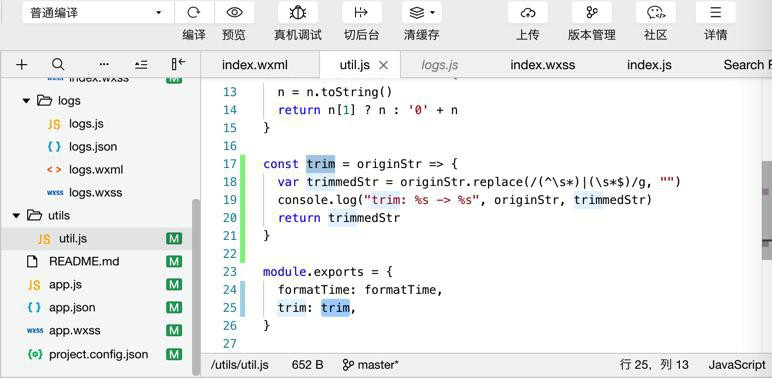Collapse all folders icon in explorer
Image resolution: width=772 pixels, height=378 pixels.
141,64
